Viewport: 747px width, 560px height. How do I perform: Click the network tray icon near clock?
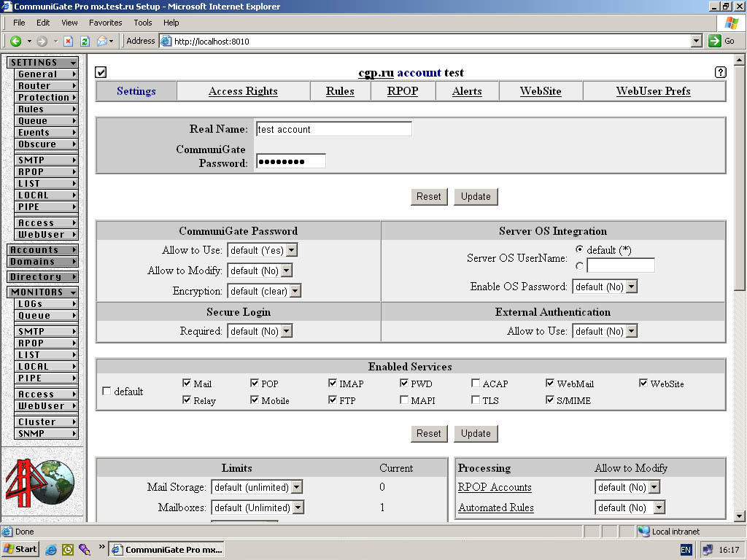(708, 550)
